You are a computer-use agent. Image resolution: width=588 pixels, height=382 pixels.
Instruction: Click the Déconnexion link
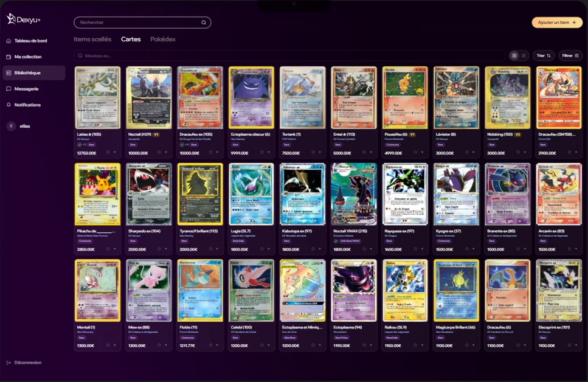click(x=24, y=363)
